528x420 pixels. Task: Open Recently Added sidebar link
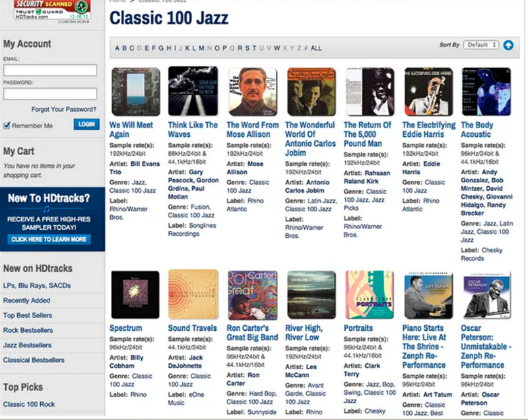[x=26, y=300]
